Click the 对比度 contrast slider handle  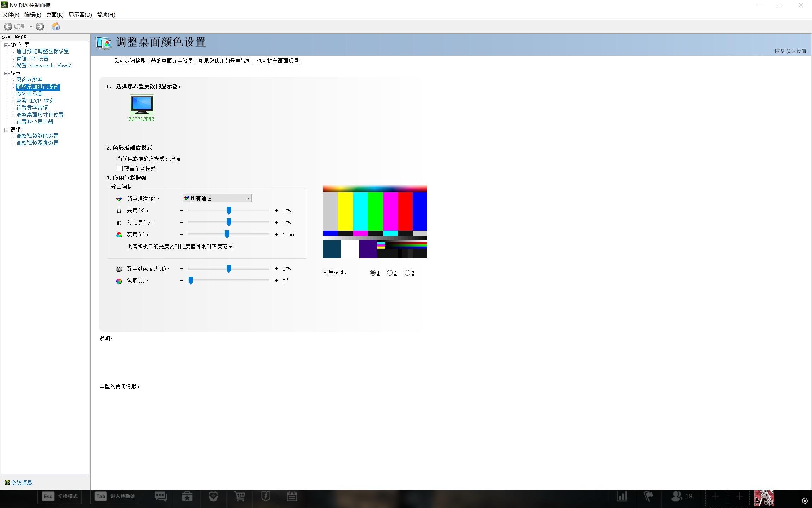click(229, 222)
